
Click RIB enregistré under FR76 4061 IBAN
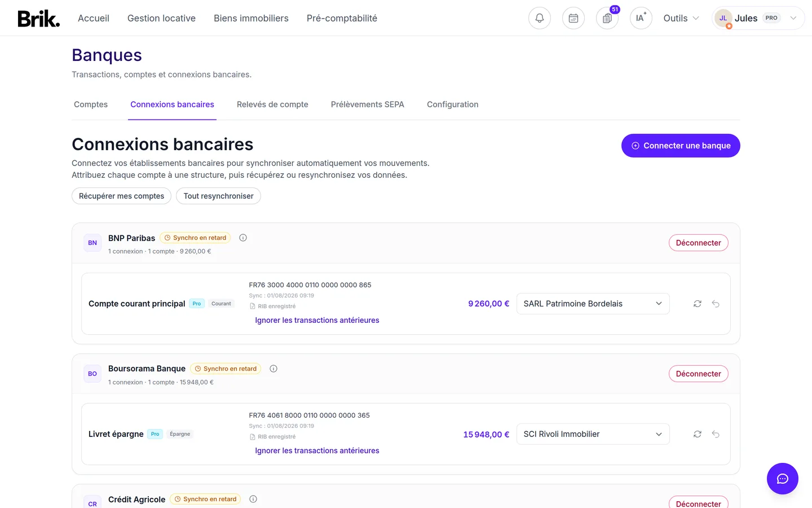(273, 437)
